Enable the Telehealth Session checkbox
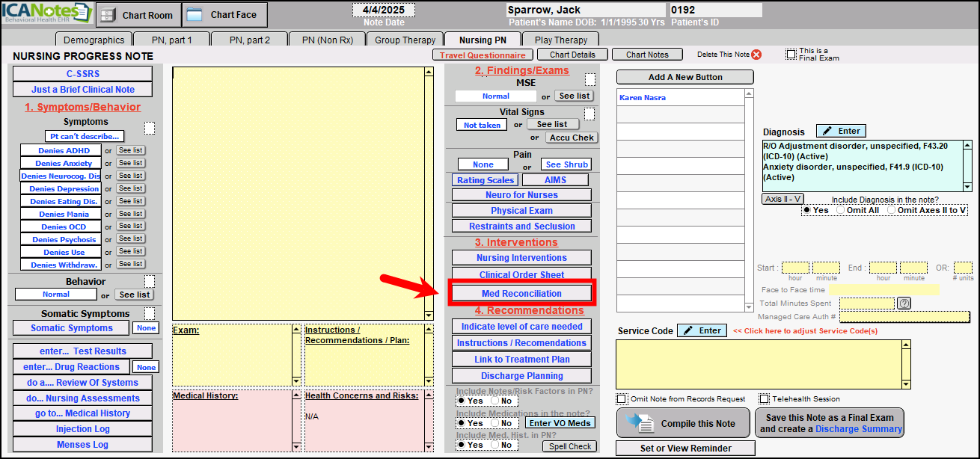The width and height of the screenshot is (980, 459). 764,399
